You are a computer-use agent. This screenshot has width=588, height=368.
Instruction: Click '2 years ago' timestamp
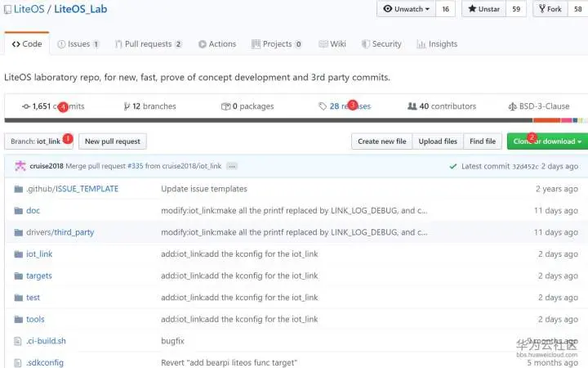557,189
